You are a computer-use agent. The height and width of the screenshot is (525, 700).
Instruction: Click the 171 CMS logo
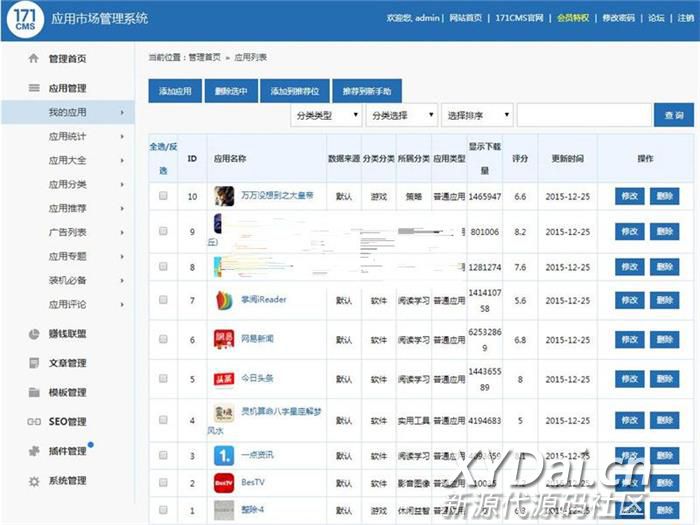[x=25, y=20]
